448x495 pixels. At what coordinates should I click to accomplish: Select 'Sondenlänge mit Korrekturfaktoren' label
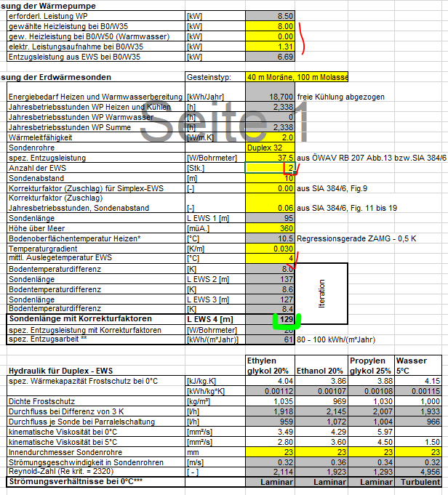[81, 318]
